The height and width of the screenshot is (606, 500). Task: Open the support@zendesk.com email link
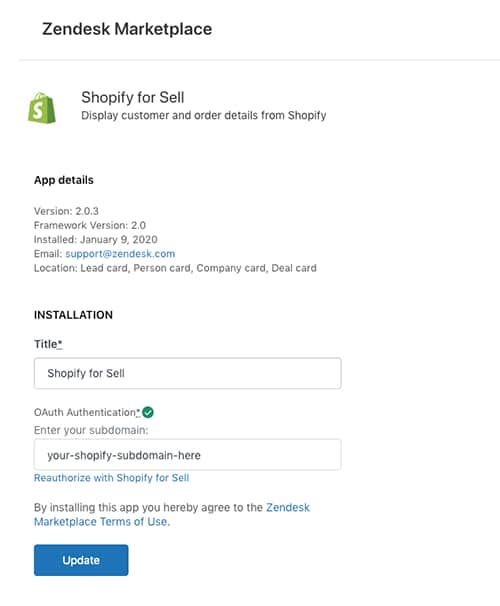coord(120,254)
